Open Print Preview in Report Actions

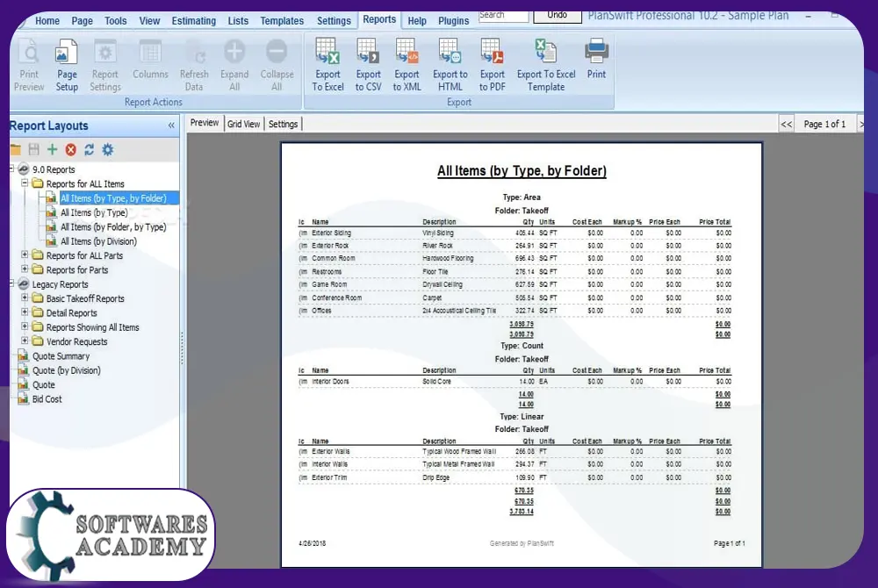29,66
